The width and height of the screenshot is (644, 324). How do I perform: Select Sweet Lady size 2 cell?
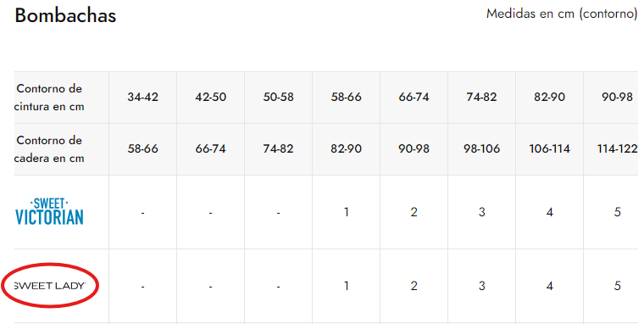coord(414,286)
